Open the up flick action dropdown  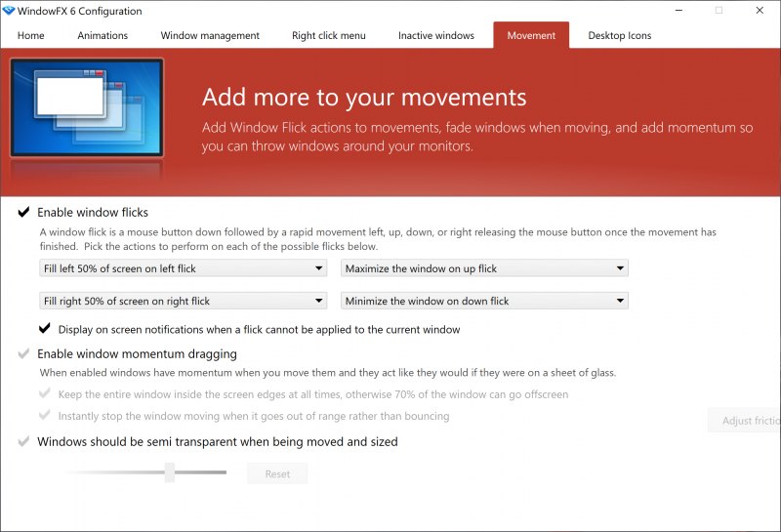[x=484, y=268]
